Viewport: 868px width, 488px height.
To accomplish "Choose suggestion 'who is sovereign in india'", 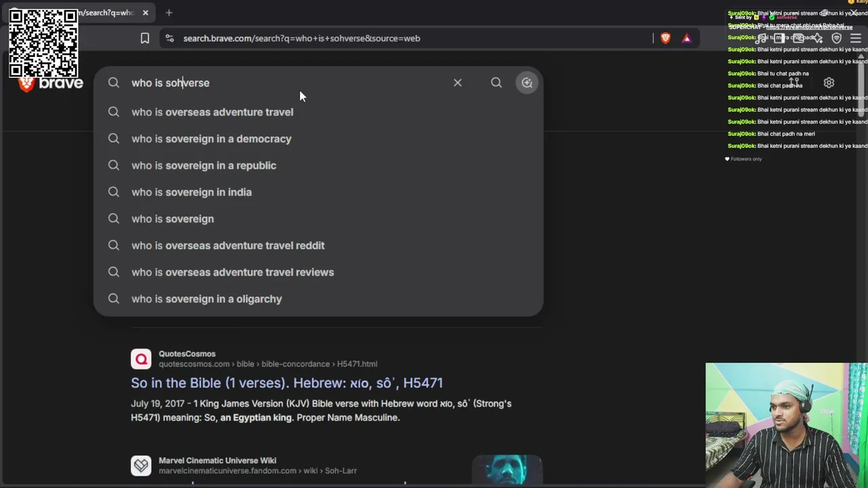I will [318, 192].
